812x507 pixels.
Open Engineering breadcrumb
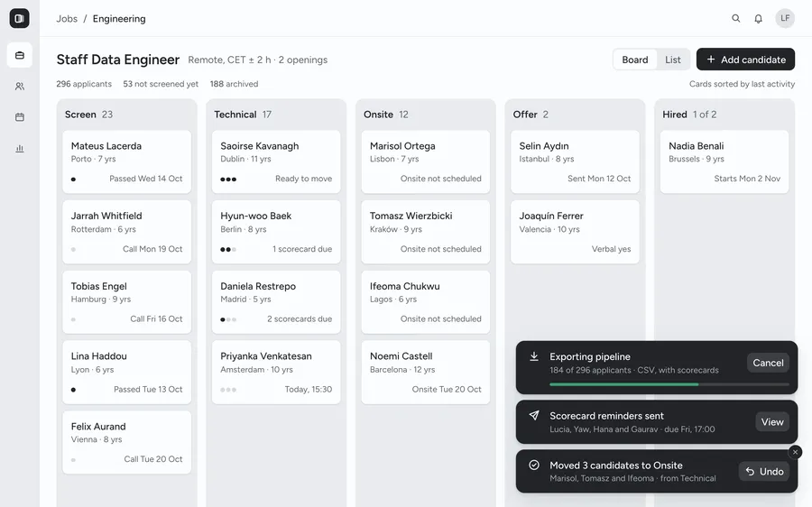coord(119,19)
